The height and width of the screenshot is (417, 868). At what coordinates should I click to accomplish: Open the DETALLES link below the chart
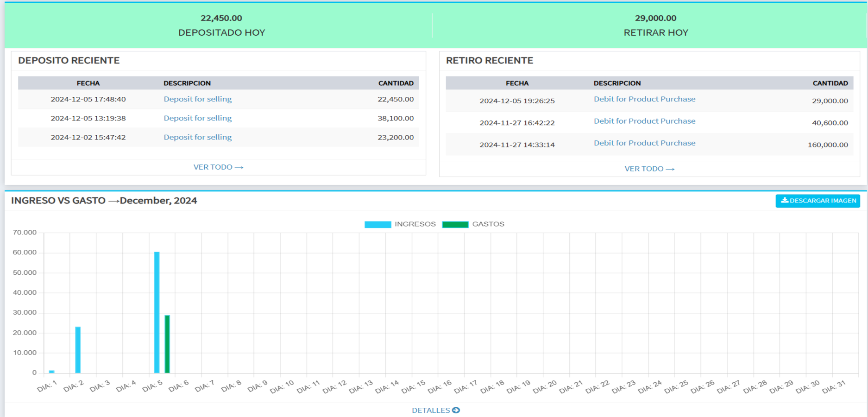435,411
